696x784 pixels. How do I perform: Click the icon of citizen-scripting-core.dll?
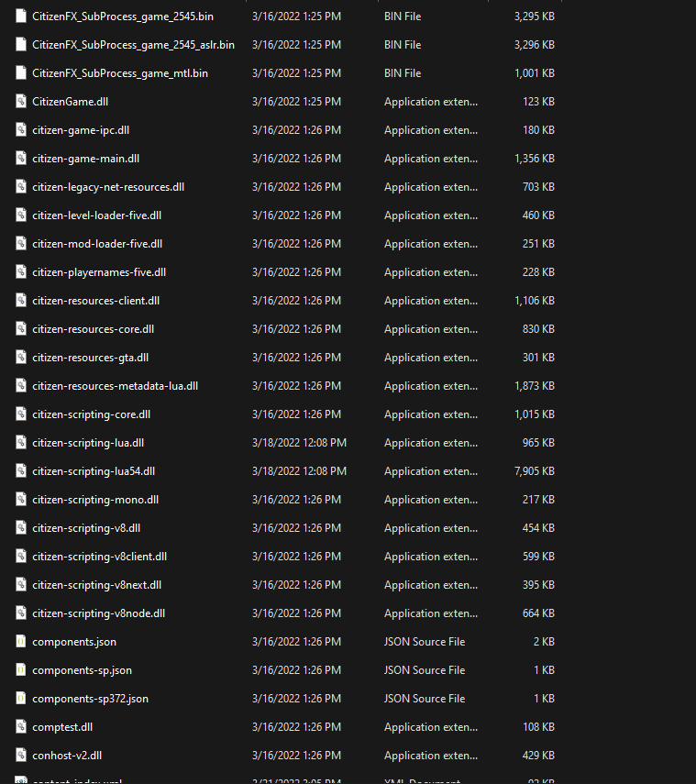[x=21, y=414]
